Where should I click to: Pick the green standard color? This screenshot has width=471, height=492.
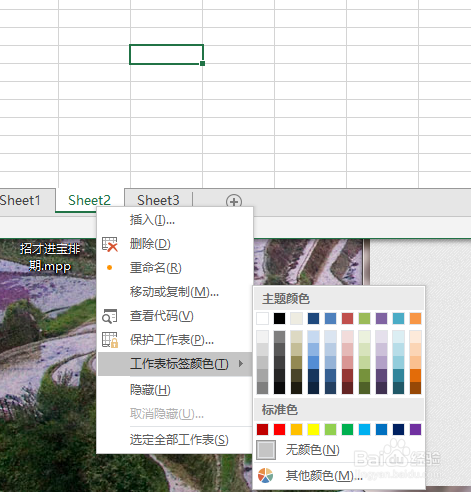[x=347, y=429]
